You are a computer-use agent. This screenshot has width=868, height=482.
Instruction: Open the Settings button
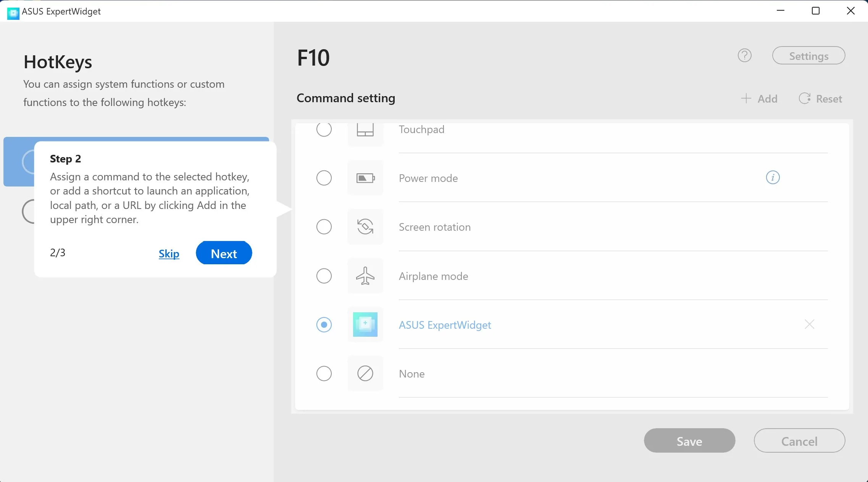coord(809,56)
